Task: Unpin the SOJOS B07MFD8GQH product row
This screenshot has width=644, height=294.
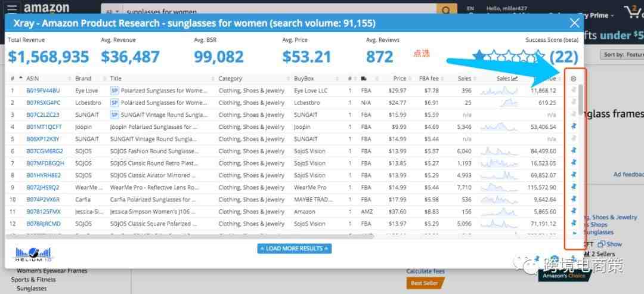Action: [x=574, y=163]
